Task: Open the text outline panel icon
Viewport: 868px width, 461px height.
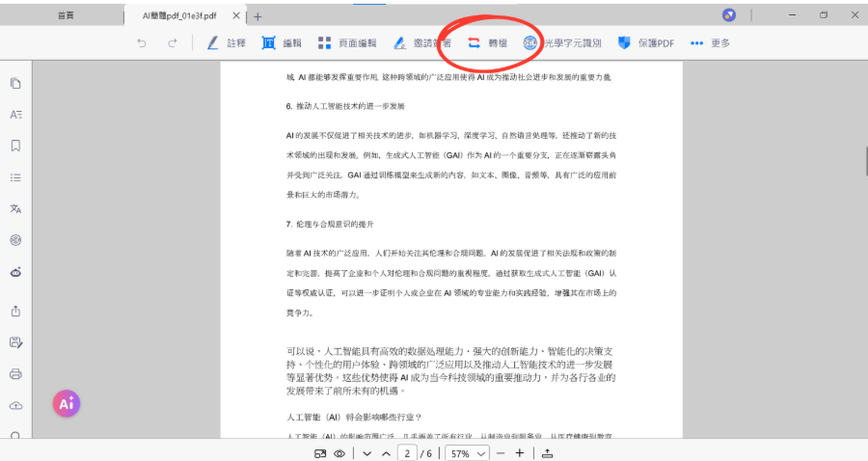Action: coord(15,115)
